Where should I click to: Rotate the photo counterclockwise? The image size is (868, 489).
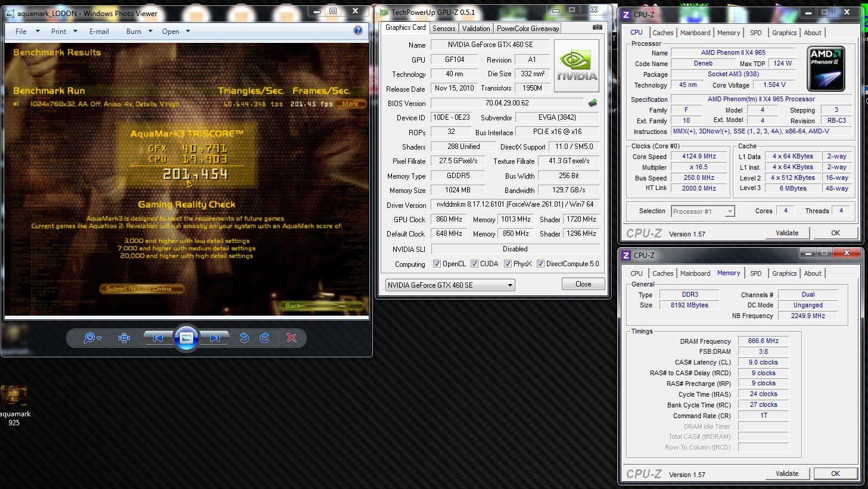(x=244, y=338)
